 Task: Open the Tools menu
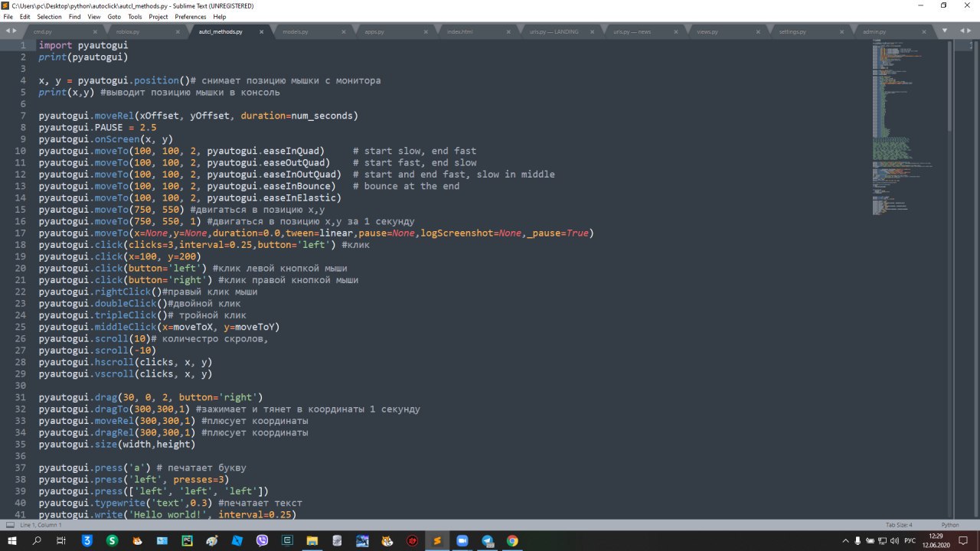click(x=135, y=16)
